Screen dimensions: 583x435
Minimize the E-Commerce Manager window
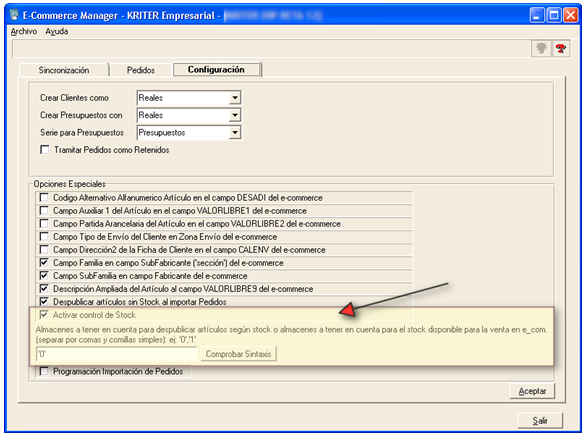point(537,15)
